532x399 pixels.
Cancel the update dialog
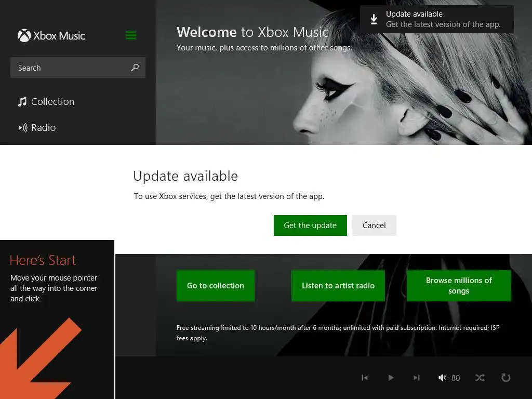coord(374,225)
